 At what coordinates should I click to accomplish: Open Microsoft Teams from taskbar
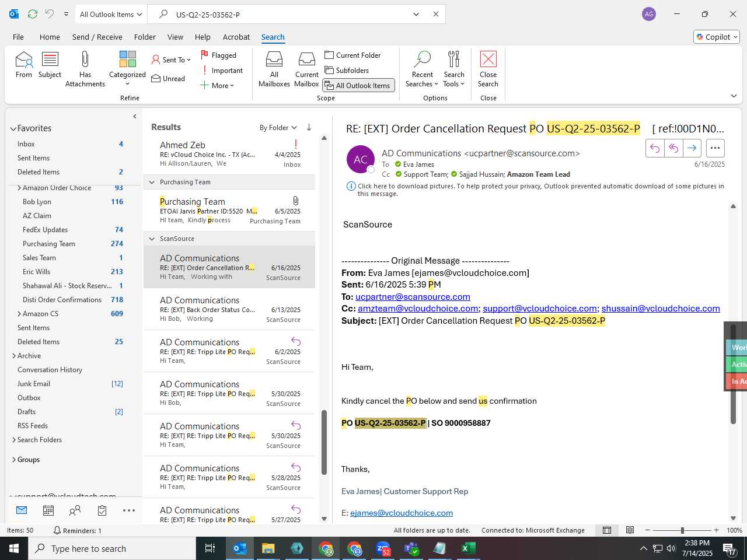[x=411, y=548]
